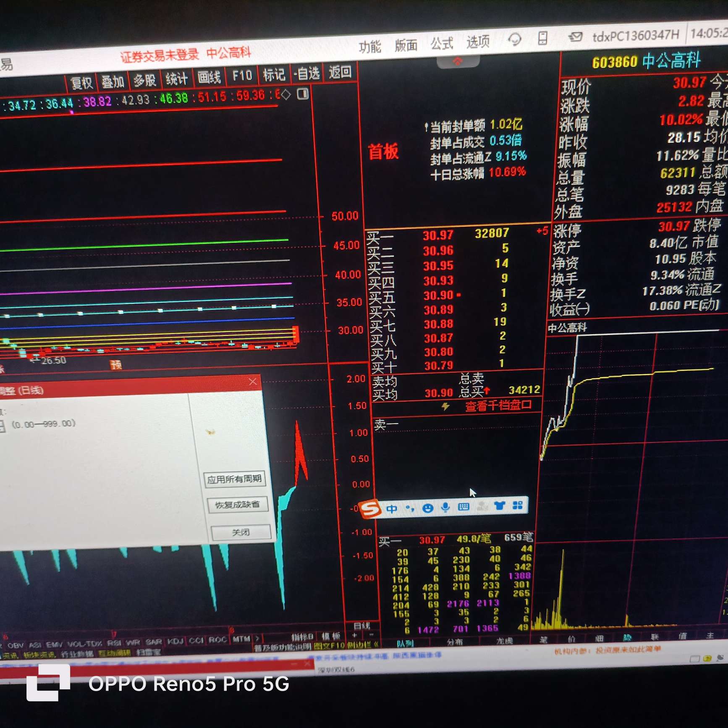Toggle the chart panel square icon

point(303,94)
